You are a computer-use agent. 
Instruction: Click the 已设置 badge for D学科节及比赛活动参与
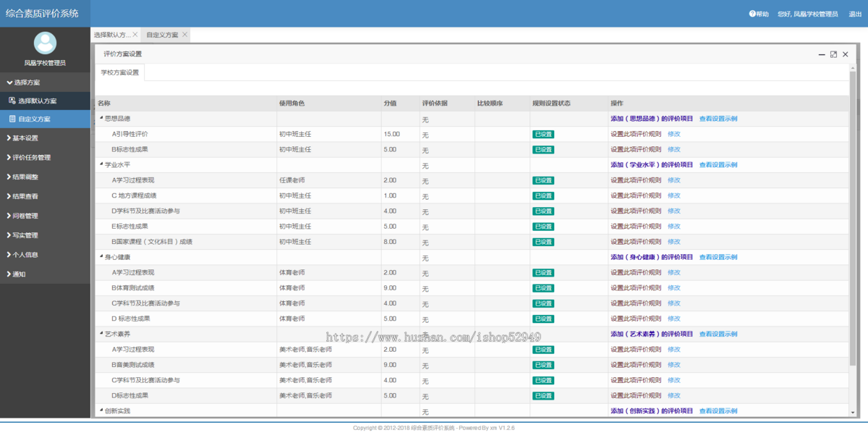(543, 211)
